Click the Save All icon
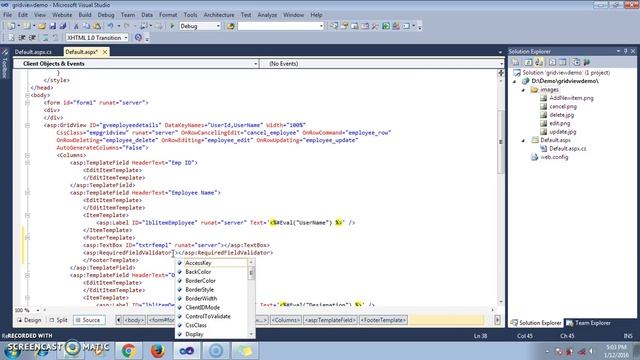The height and width of the screenshot is (360, 640). [x=63, y=26]
